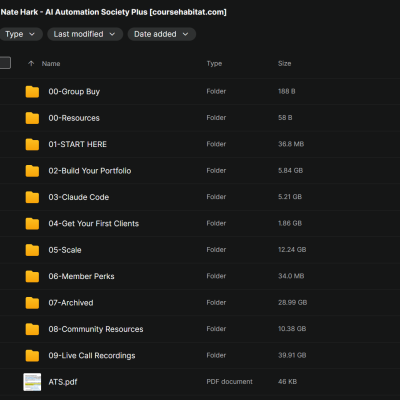
Task: Click the 188 B size value
Action: pyautogui.click(x=287, y=91)
